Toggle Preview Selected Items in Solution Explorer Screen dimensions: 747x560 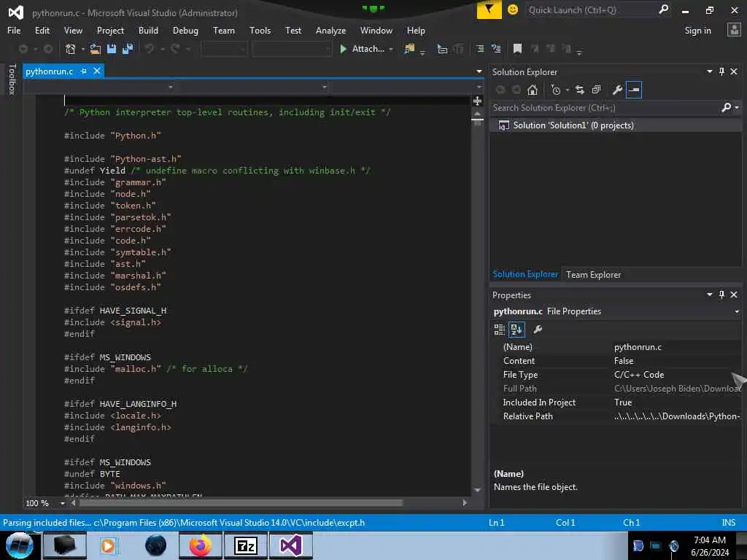tap(634, 90)
